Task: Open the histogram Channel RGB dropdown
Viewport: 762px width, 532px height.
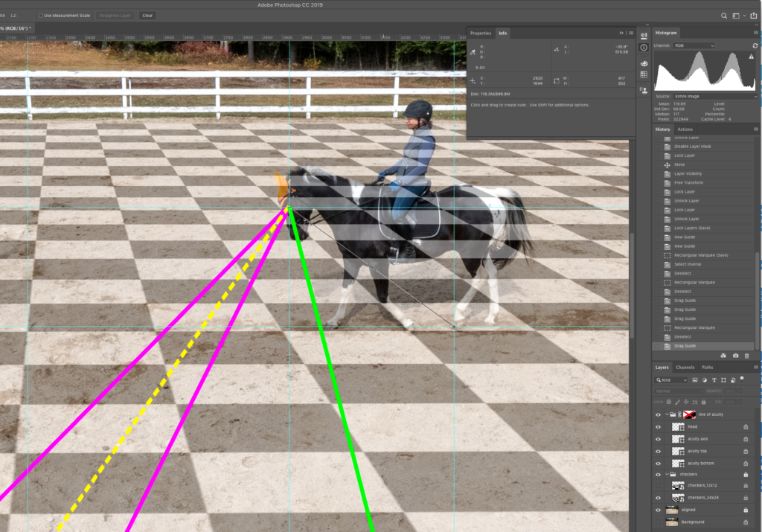Action: click(694, 45)
